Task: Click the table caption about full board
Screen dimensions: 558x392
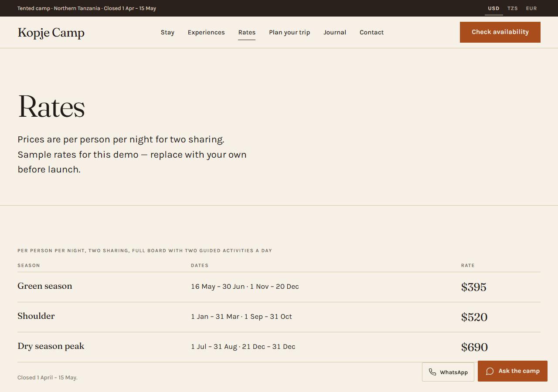Action: pyautogui.click(x=145, y=251)
